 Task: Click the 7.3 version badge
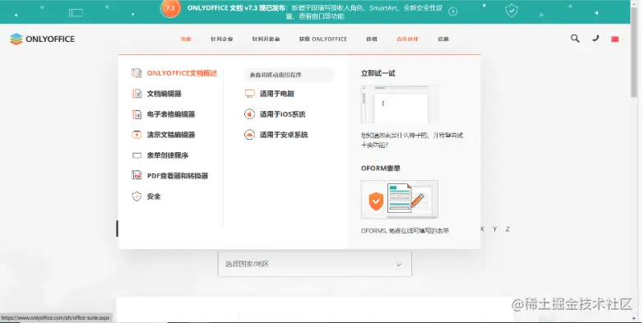170,8
